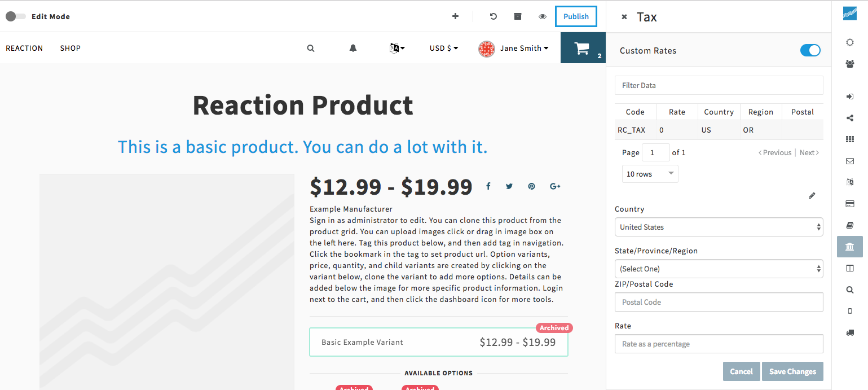Click the archive box icon in toolbar
This screenshot has width=868, height=390.
pyautogui.click(x=518, y=16)
